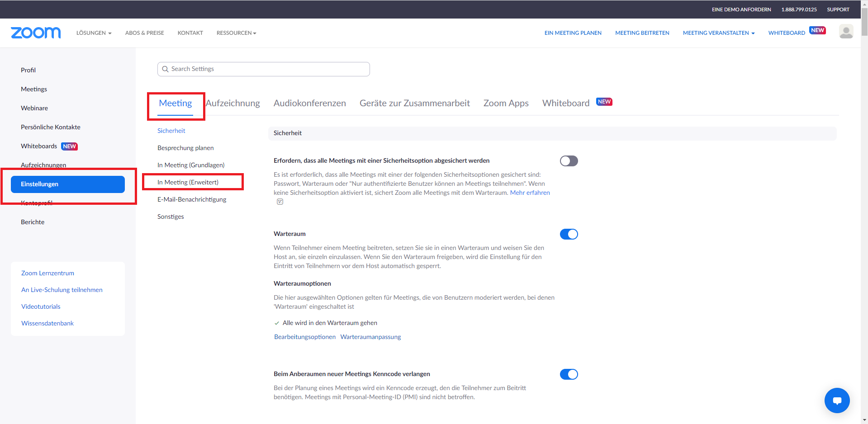Click the Warteraumanpassung link
Image resolution: width=868 pixels, height=424 pixels.
click(x=370, y=336)
